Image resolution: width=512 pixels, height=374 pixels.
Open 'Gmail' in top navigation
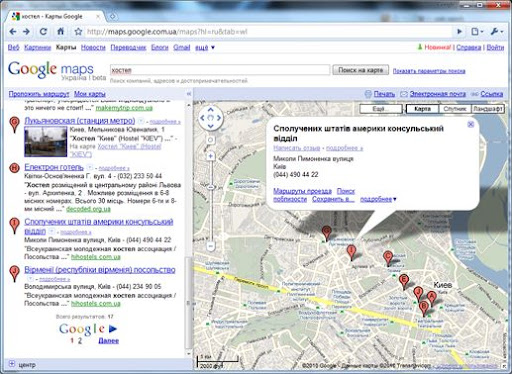182,47
